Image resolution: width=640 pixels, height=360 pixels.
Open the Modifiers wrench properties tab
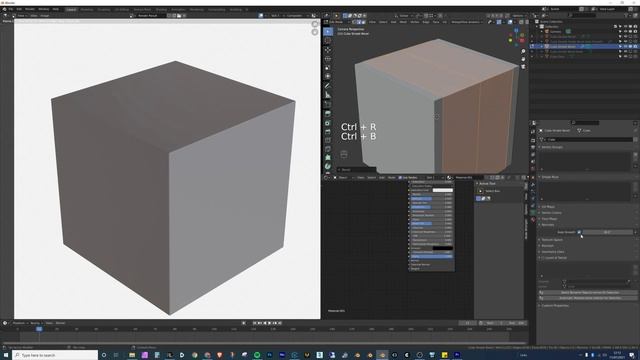tap(533, 185)
